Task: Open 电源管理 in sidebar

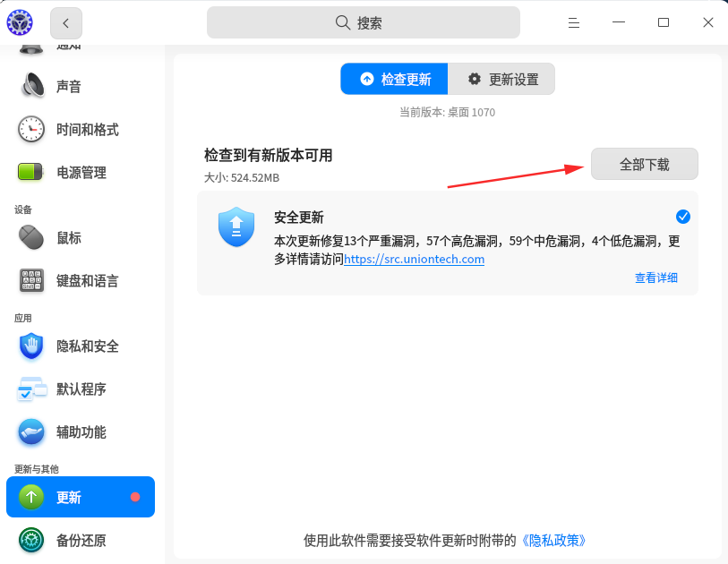Action: (x=81, y=173)
